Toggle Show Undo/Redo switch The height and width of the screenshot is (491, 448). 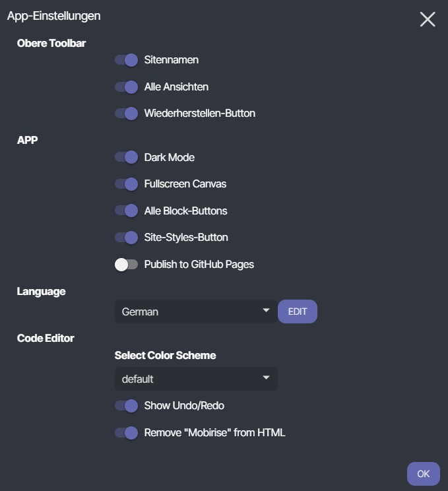pos(126,406)
